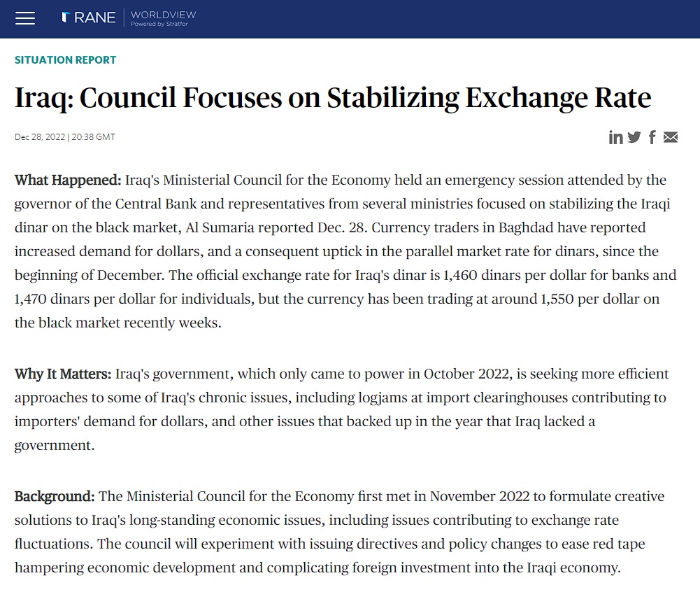Click the Dec 28, 2022 timestamp

(65, 136)
